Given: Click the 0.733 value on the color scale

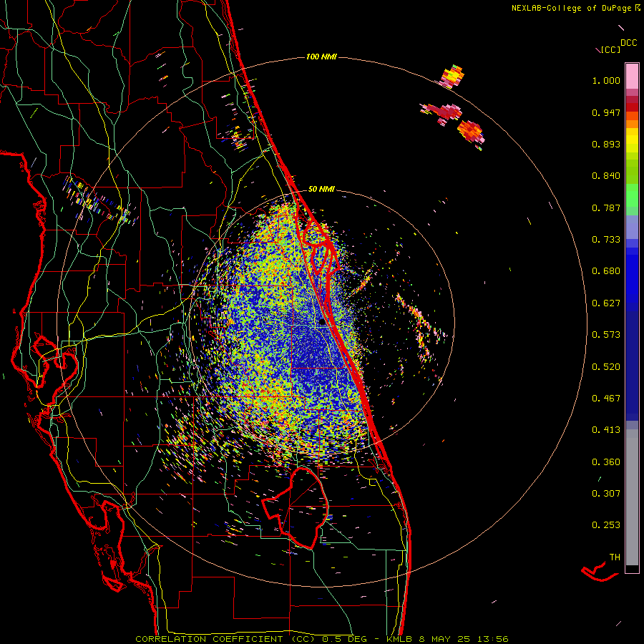Looking at the screenshot, I should pyautogui.click(x=606, y=240).
